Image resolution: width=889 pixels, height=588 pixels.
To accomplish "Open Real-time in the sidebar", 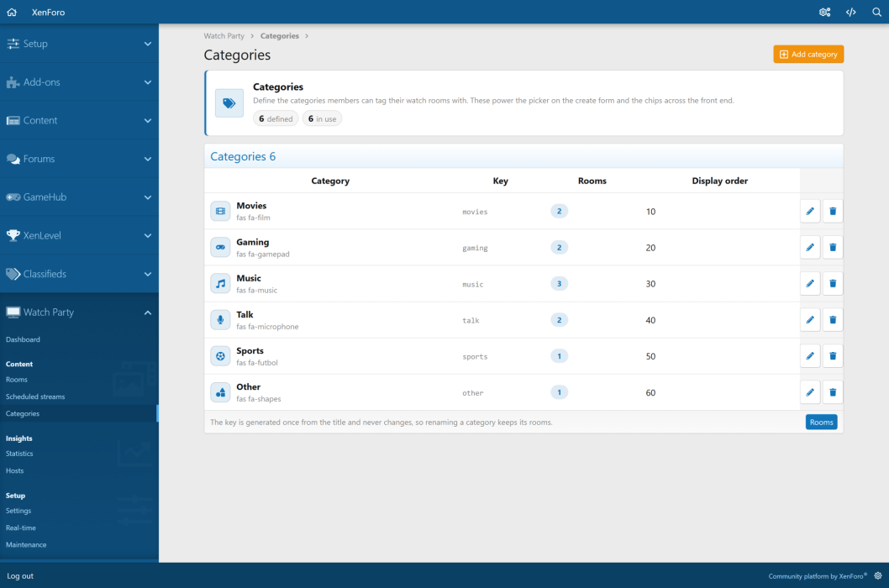I will click(21, 528).
